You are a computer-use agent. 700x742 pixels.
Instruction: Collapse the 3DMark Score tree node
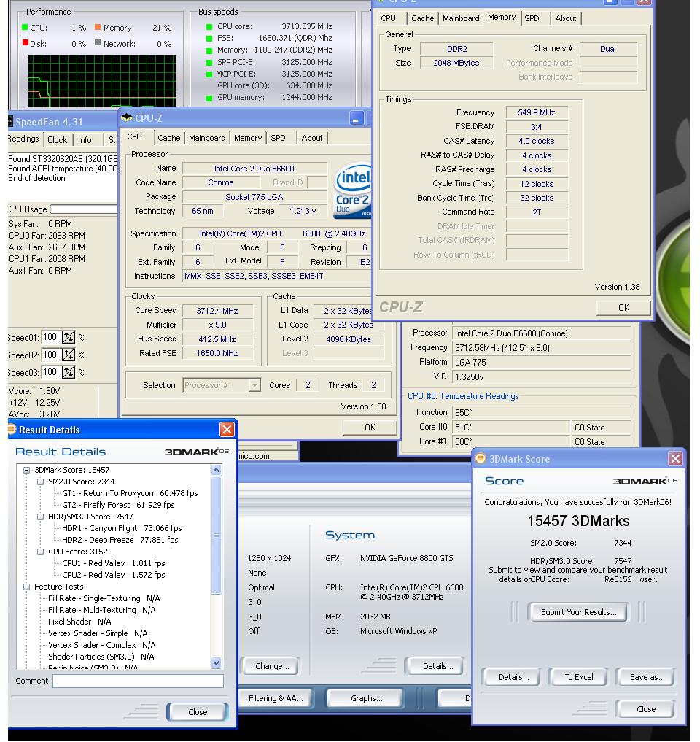point(26,470)
